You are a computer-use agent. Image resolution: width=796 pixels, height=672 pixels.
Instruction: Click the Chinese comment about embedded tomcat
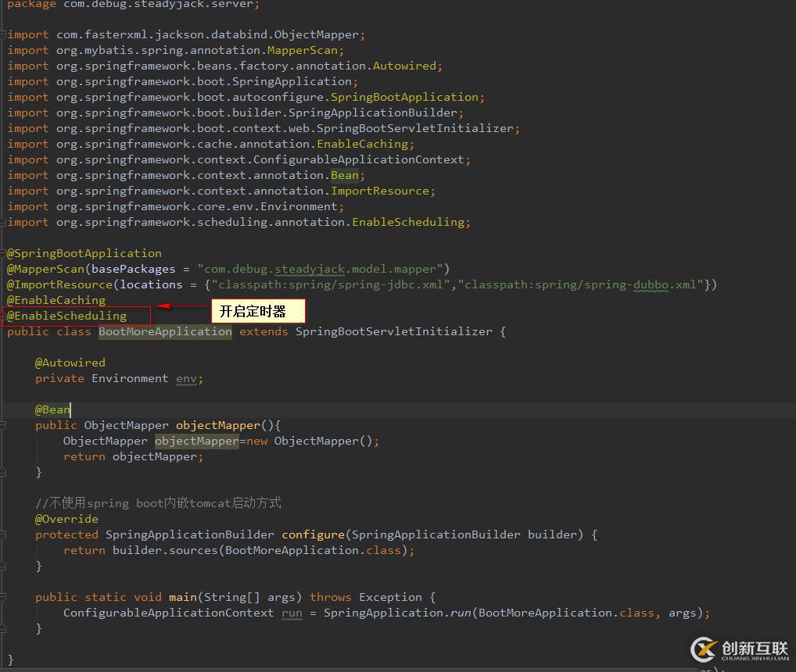pos(158,503)
